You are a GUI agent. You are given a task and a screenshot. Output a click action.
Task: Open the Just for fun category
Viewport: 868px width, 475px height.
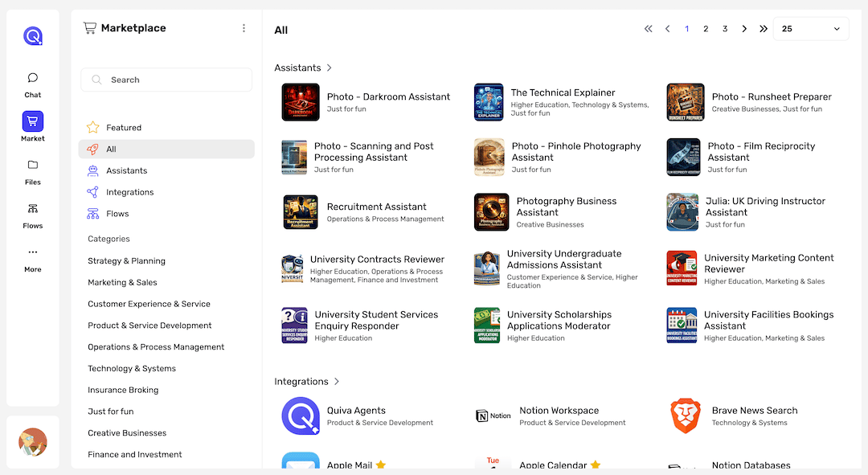point(111,412)
